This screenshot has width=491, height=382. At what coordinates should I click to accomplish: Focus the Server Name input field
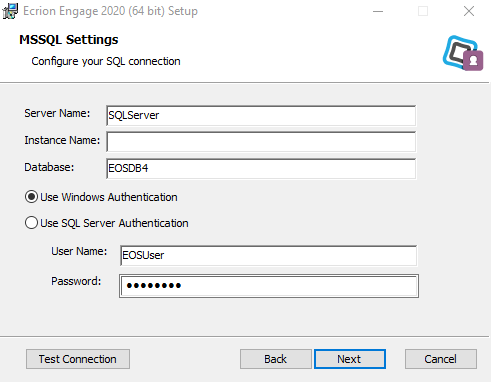pyautogui.click(x=261, y=115)
